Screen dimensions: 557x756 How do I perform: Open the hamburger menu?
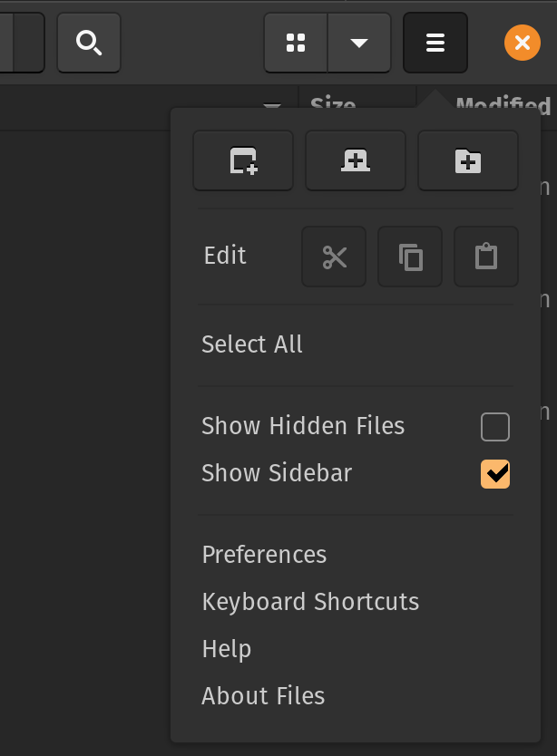435,42
